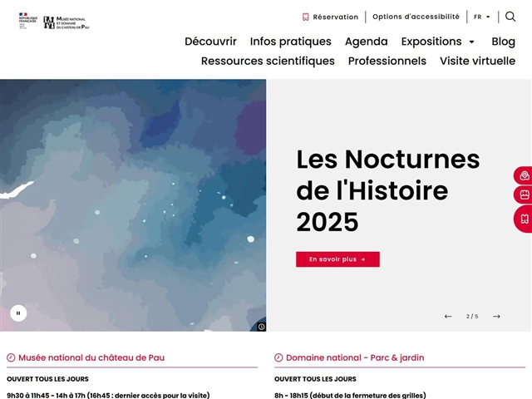The image size is (532, 399).
Task: Click the Réservation link
Action: click(x=330, y=17)
